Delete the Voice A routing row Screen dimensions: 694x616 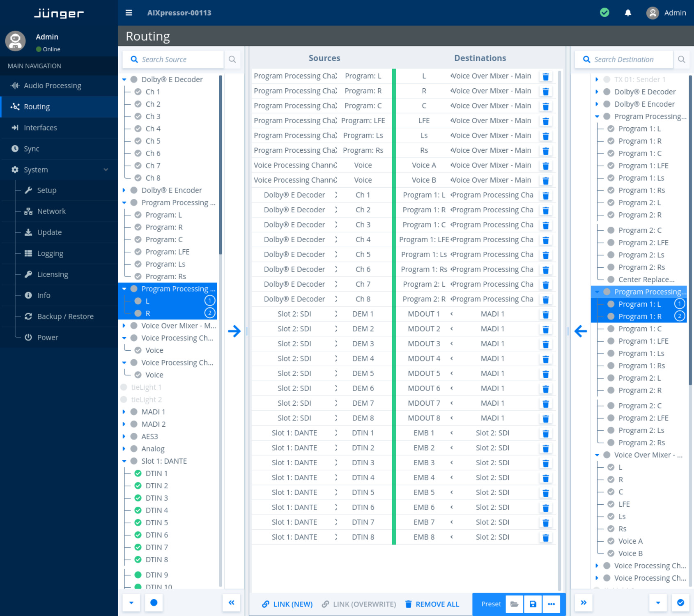point(545,165)
